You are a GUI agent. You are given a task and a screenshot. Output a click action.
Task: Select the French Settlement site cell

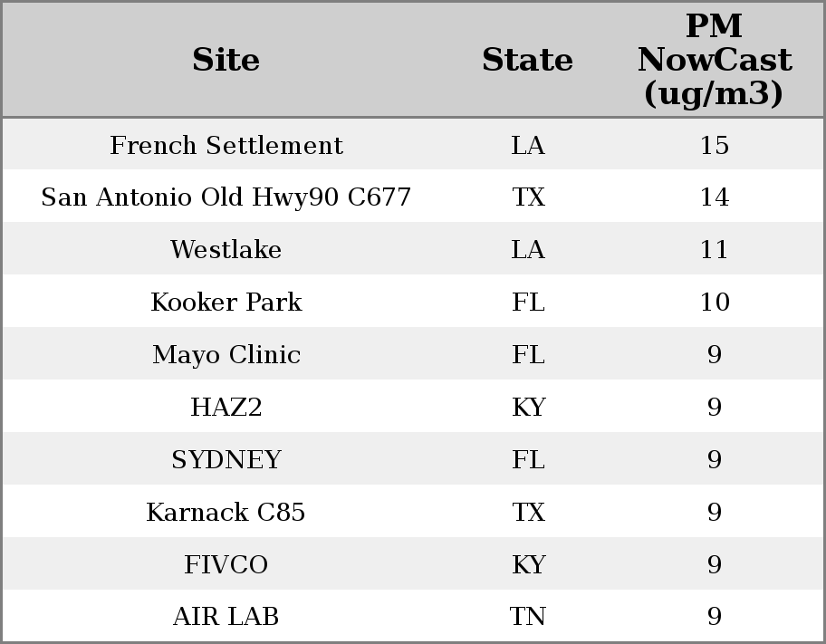coord(226,146)
